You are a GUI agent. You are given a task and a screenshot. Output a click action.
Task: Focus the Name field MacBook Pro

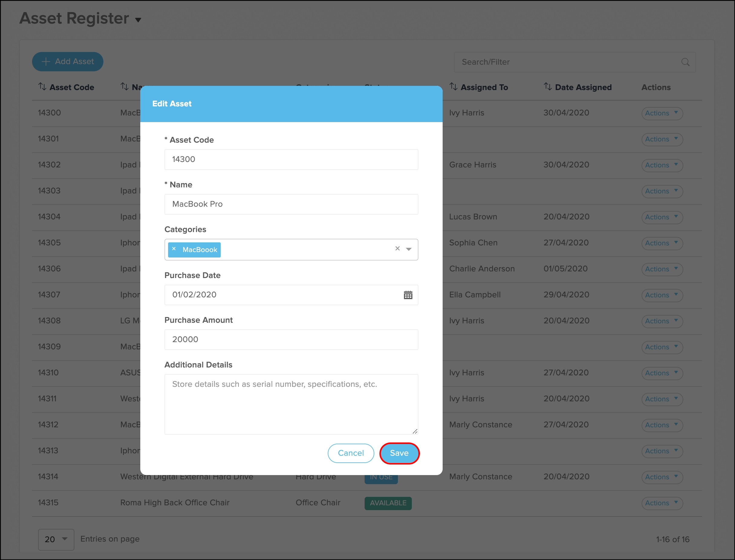coord(291,204)
